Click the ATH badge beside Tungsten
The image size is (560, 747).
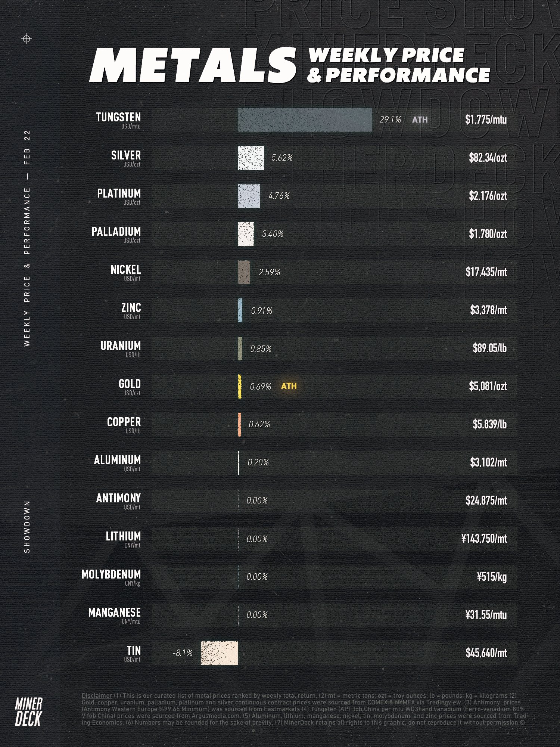(x=420, y=120)
